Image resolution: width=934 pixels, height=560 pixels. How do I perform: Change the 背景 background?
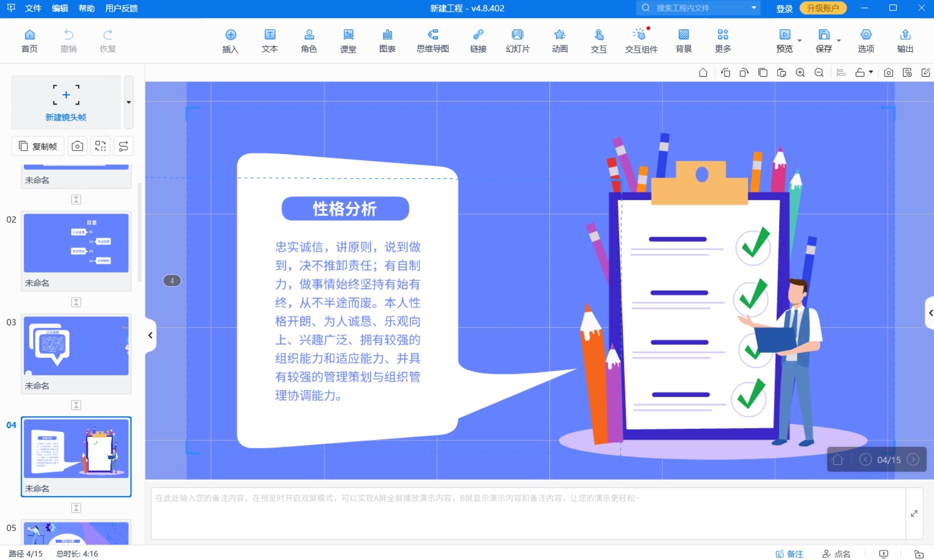pyautogui.click(x=683, y=41)
